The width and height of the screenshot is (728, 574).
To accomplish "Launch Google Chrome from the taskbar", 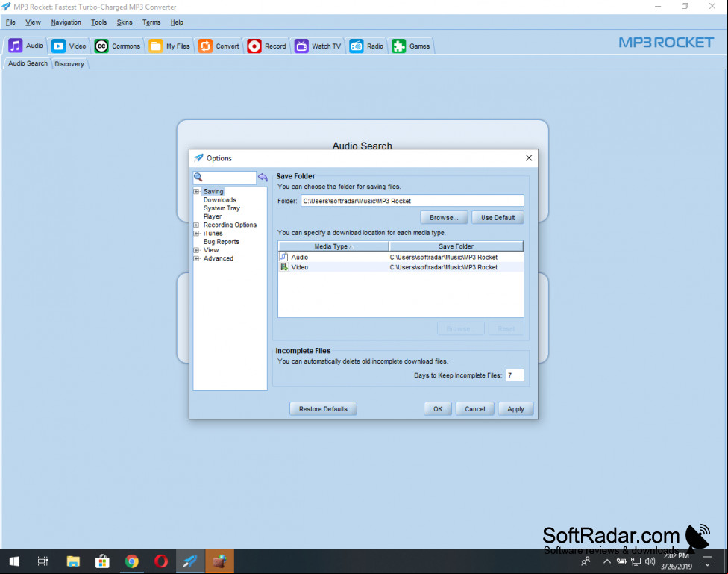I will pyautogui.click(x=132, y=561).
